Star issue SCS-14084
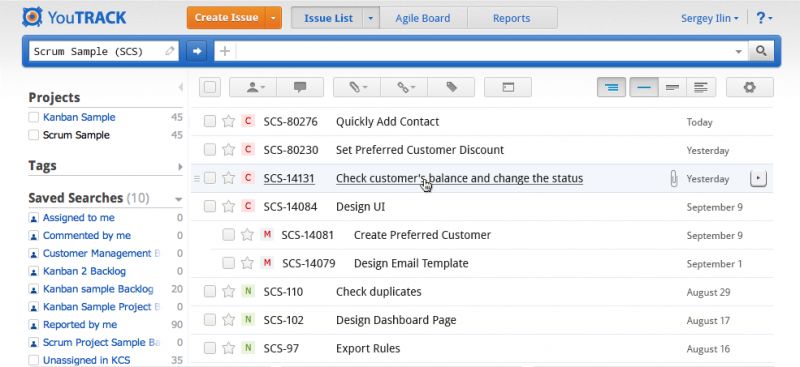The height and width of the screenshot is (367, 800). pyautogui.click(x=229, y=206)
